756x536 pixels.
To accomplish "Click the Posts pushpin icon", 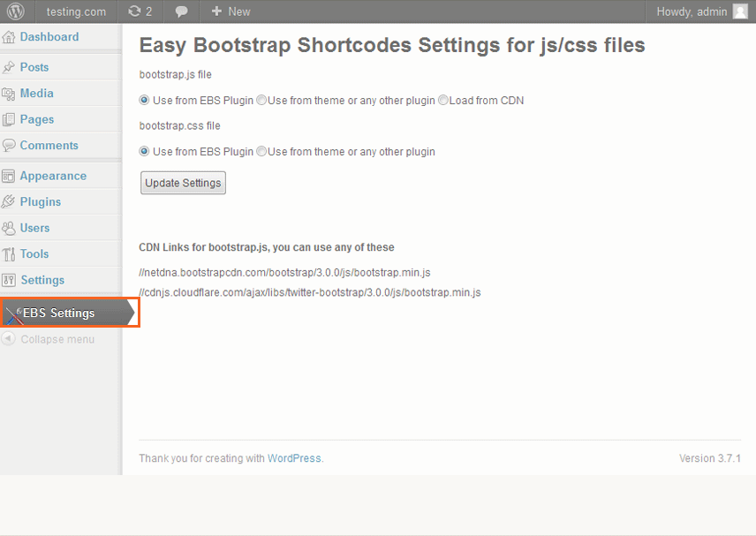I will [9, 67].
